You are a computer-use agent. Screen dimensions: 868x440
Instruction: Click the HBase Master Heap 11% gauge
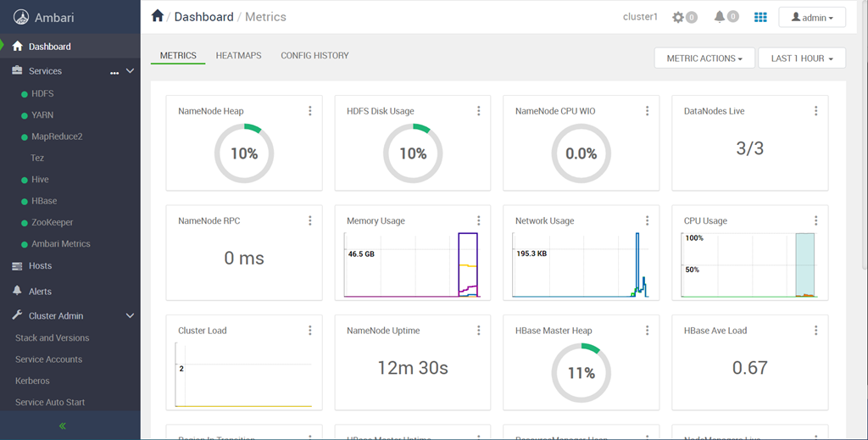coord(581,373)
